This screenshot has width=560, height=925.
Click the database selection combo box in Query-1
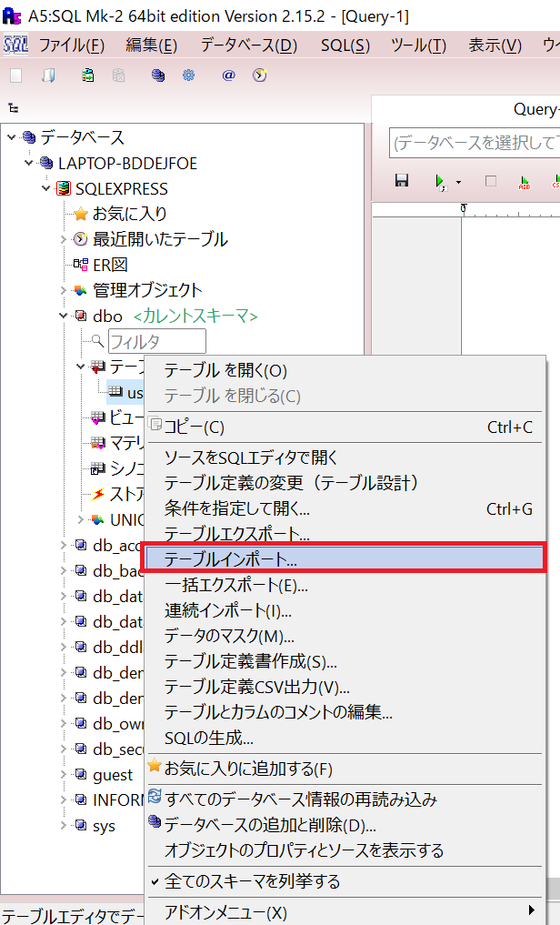pyautogui.click(x=475, y=143)
